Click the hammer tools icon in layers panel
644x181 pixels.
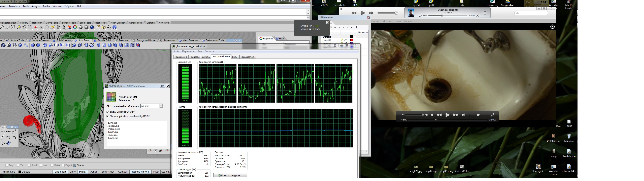tap(352, 27)
